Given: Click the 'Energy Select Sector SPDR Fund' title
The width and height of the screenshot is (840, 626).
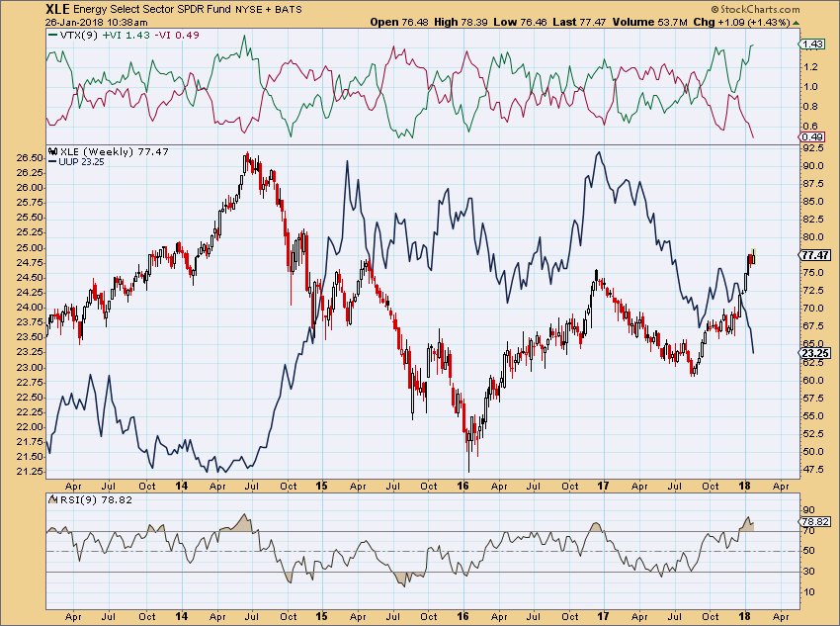Looking at the screenshot, I should [152, 9].
